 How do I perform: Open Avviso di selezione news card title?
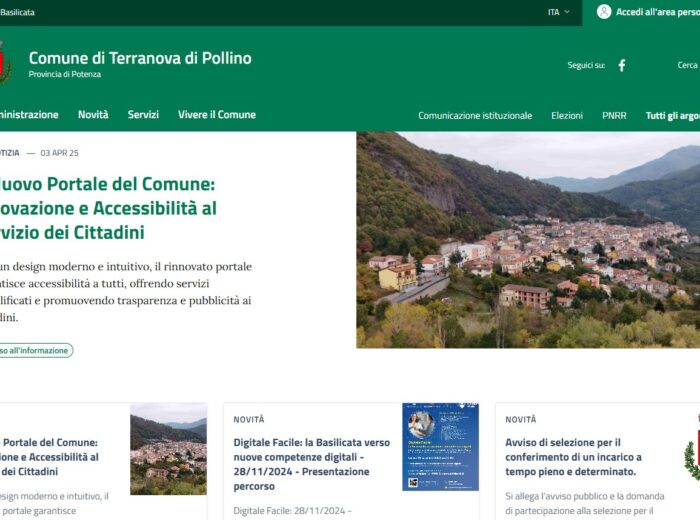[x=574, y=456]
